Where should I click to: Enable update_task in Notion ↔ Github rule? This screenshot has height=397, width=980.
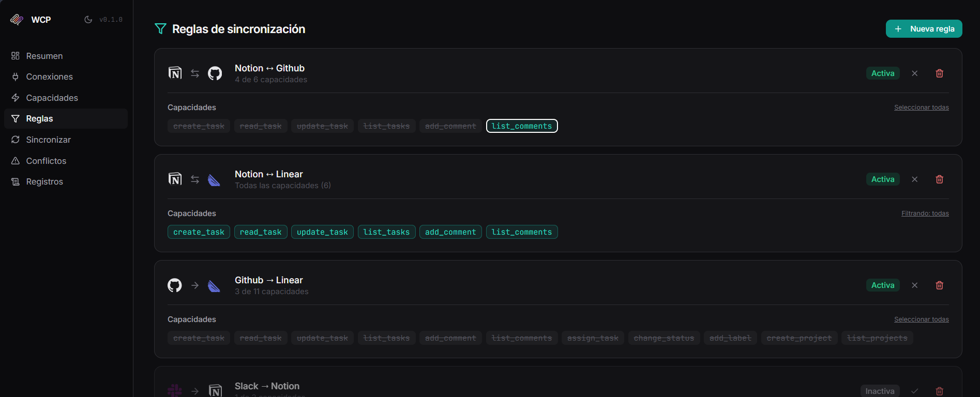(322, 126)
